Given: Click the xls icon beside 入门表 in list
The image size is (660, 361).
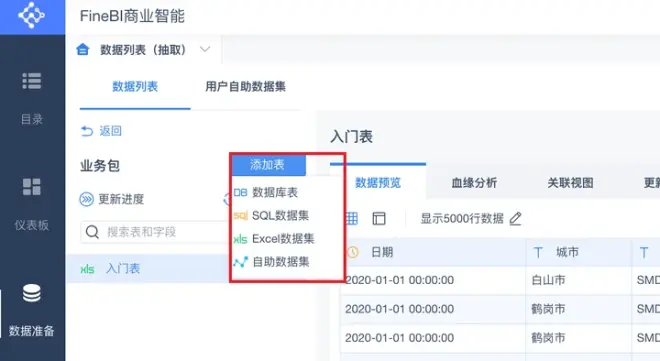Looking at the screenshot, I should [88, 269].
